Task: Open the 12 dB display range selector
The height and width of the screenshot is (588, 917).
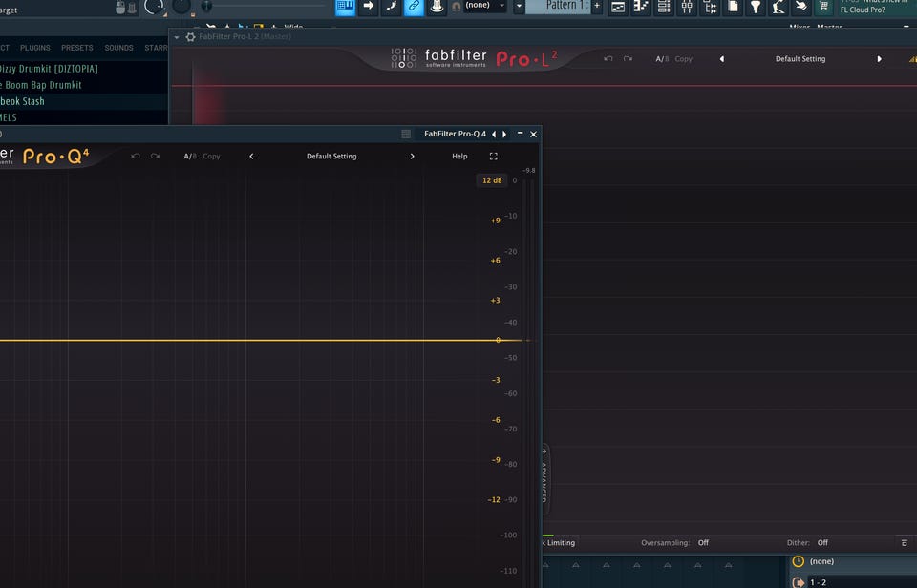Action: tap(492, 180)
